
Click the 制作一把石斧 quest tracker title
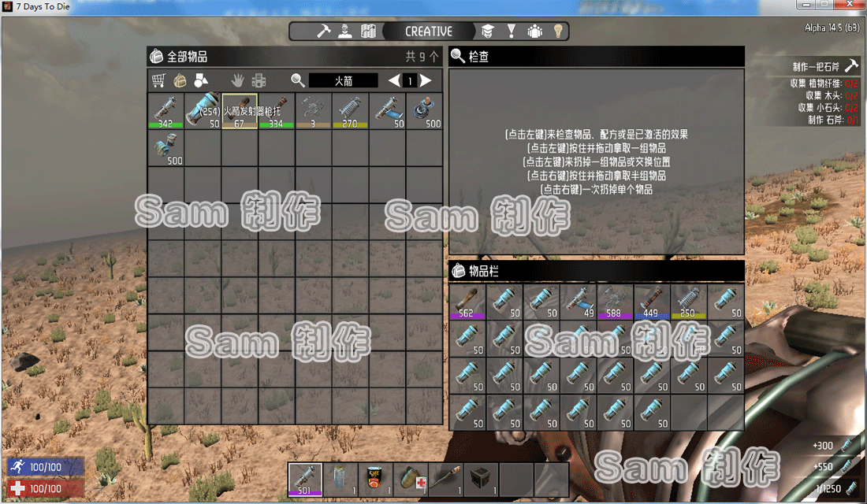(x=816, y=67)
